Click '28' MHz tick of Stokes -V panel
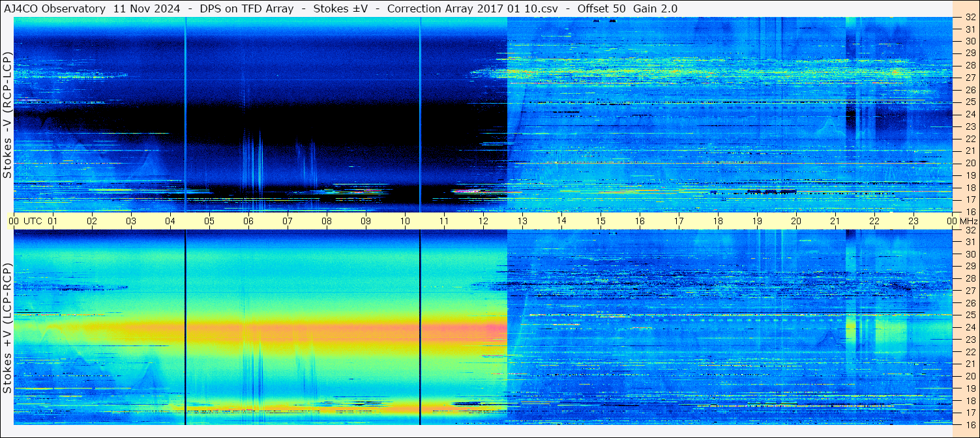Screen dimensions: 980x438 tap(970, 65)
